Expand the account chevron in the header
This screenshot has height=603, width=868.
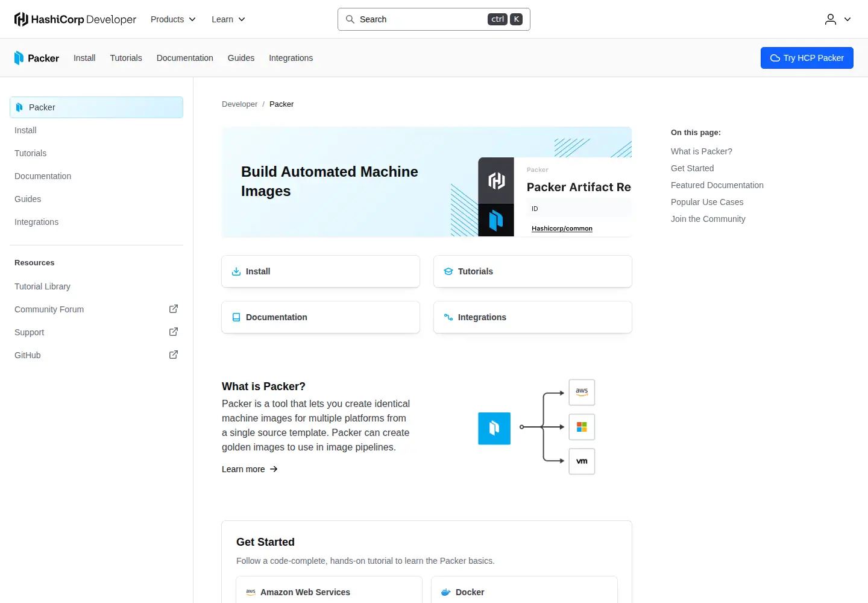pos(848,19)
